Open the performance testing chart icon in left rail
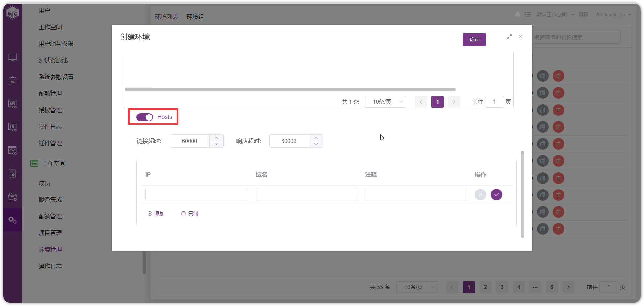Image resolution: width=644 pixels, height=306 pixels. pos(12,150)
